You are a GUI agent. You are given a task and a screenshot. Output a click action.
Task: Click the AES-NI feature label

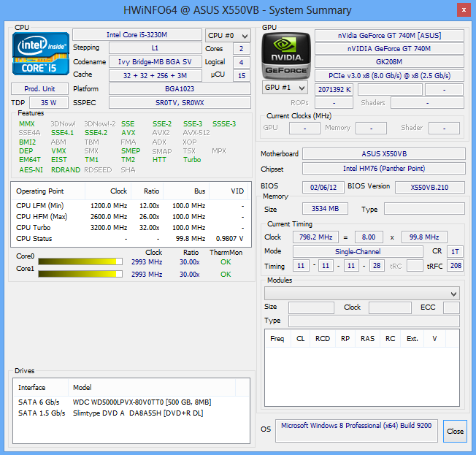click(x=31, y=169)
